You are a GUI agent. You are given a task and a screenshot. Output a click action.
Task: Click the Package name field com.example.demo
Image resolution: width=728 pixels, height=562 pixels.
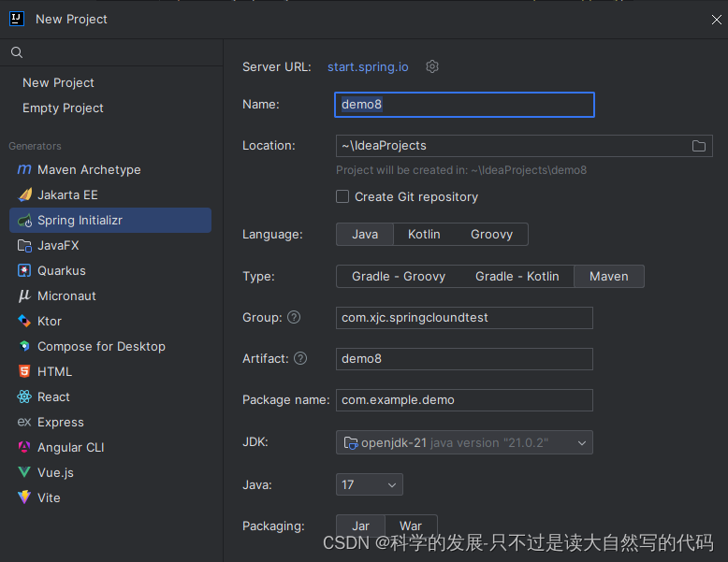[x=464, y=400]
